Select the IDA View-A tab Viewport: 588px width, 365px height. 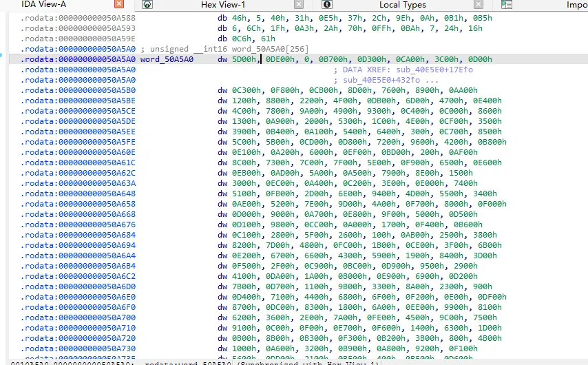[43, 5]
